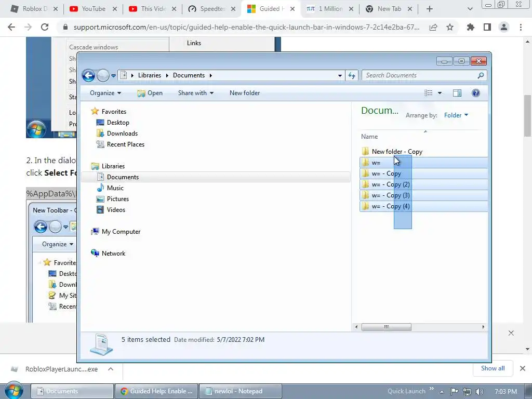The width and height of the screenshot is (532, 399).
Task: Click Documents in the address breadcrumb
Action: (189, 75)
